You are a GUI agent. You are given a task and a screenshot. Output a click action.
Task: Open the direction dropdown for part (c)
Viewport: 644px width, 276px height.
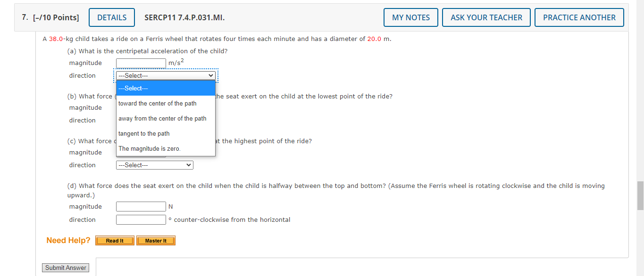(154, 165)
